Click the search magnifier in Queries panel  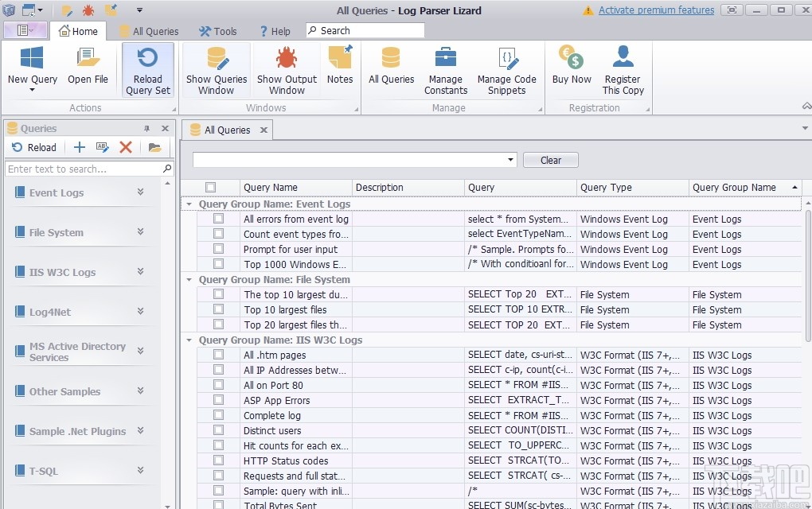(x=166, y=169)
